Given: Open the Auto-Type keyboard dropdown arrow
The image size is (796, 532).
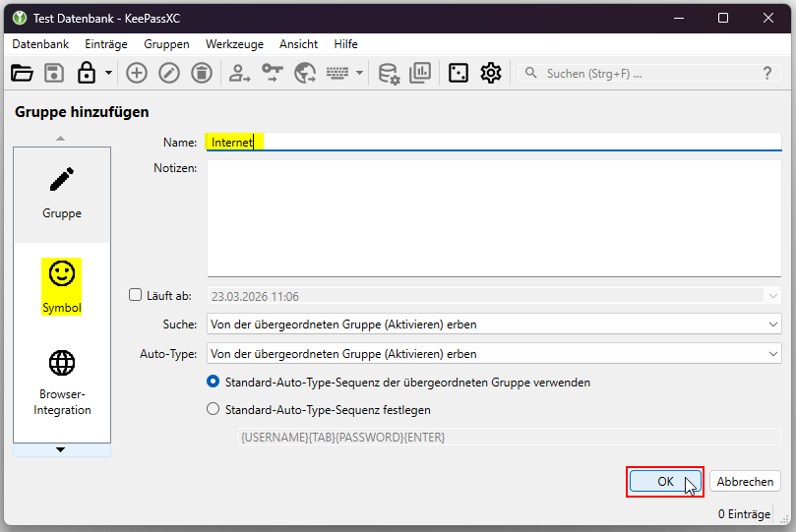Looking at the screenshot, I should coord(359,73).
